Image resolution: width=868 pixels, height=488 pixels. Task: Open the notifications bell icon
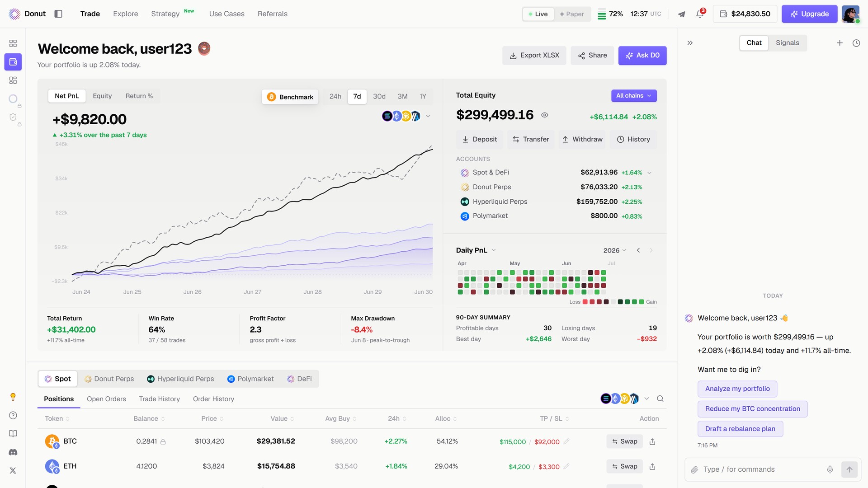tap(700, 14)
